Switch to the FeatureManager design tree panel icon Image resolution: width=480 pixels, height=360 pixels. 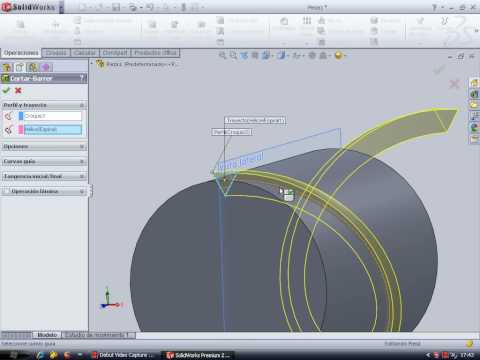pos(7,67)
